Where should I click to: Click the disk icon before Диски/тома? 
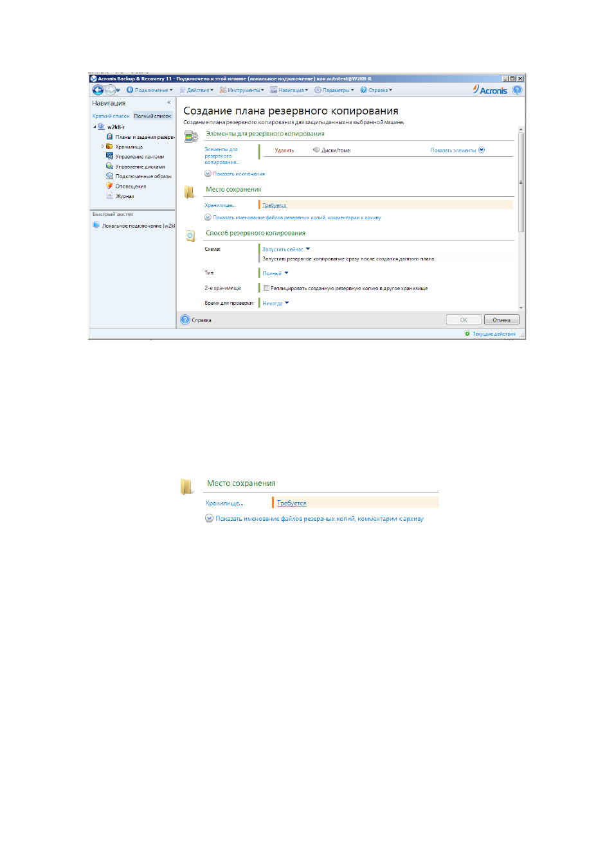(x=316, y=150)
